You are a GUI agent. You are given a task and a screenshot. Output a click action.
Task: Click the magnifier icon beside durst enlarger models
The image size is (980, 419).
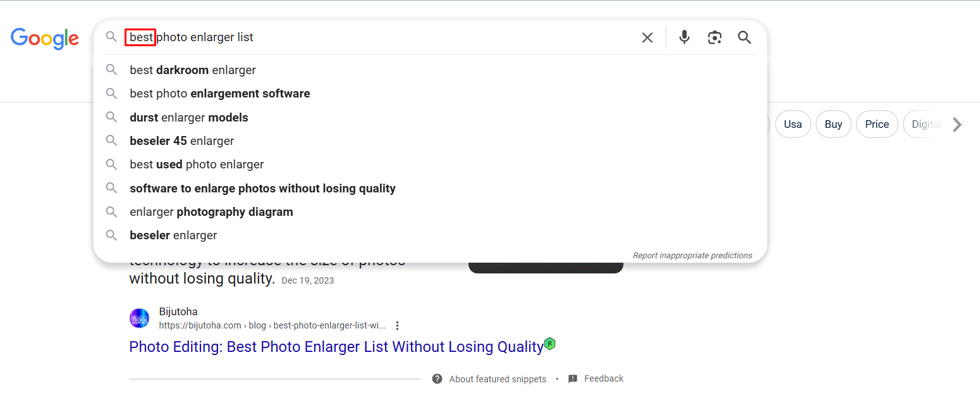coord(111,118)
